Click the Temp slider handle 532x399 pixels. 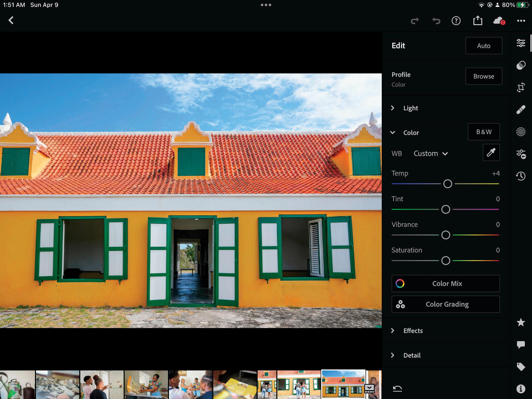point(448,184)
